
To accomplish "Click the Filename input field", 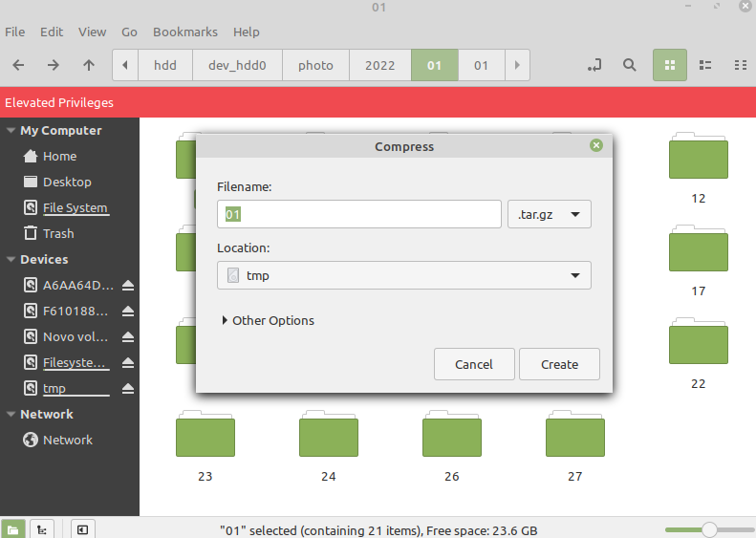I will (x=359, y=214).
